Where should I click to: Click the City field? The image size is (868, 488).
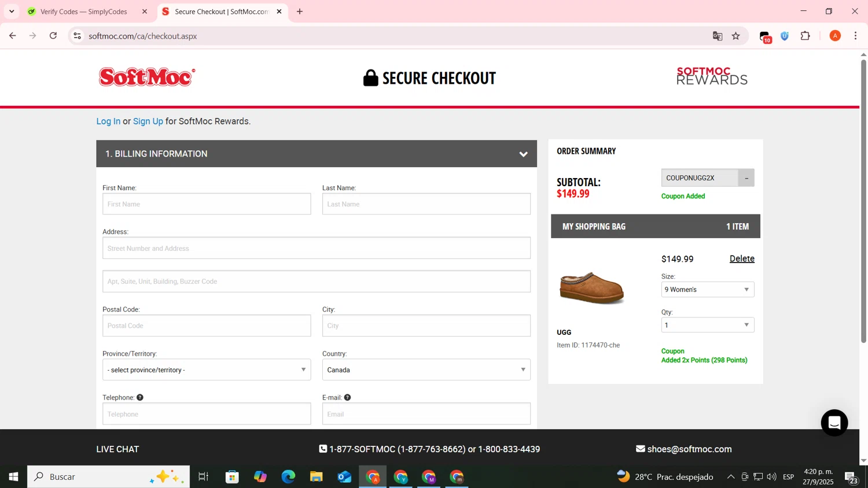[426, 326]
